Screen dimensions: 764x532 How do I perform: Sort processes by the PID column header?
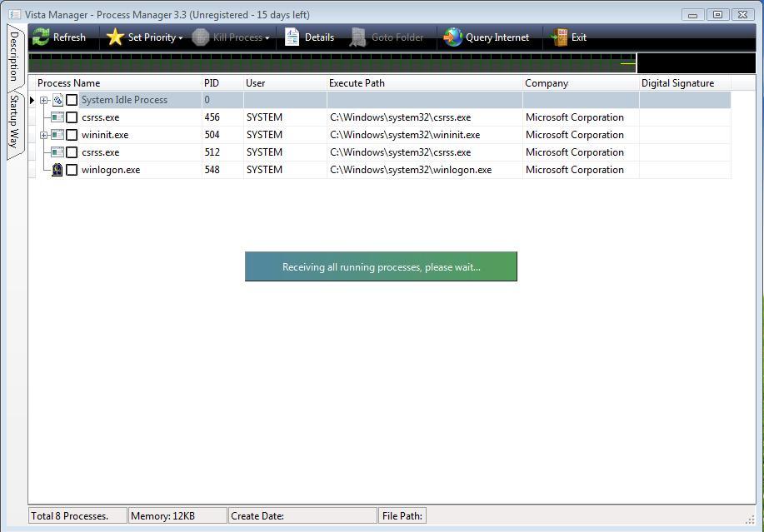point(212,82)
